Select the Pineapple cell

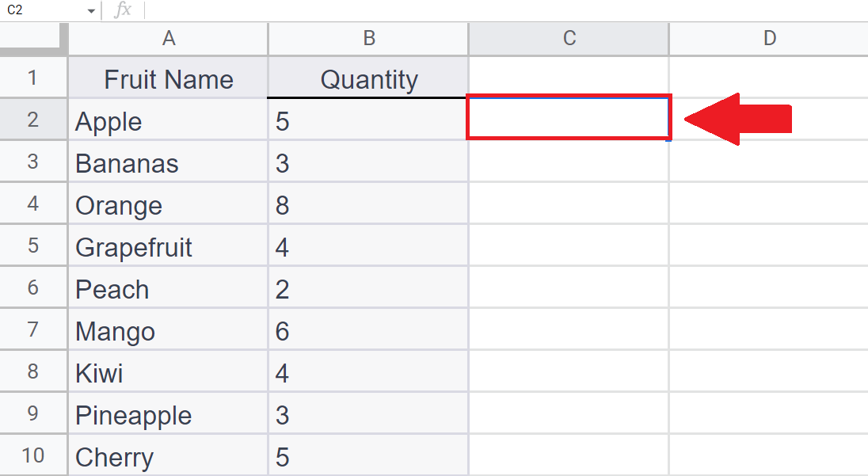tap(168, 413)
